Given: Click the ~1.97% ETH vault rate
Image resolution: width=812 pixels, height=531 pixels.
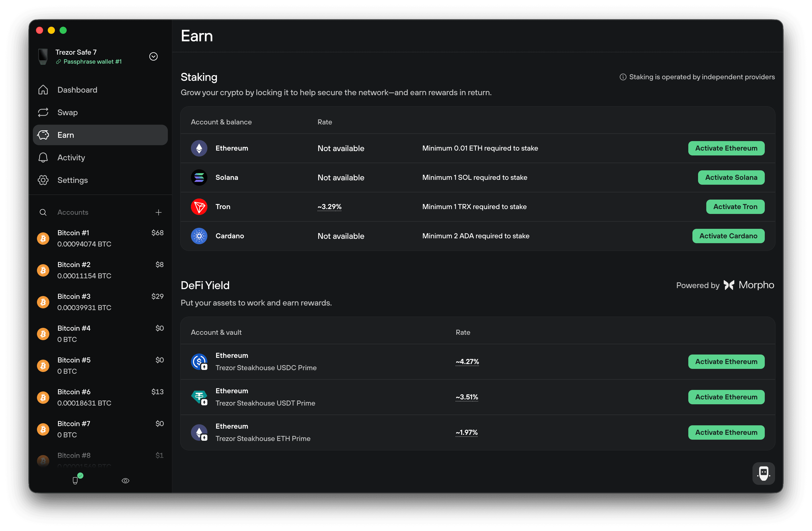Looking at the screenshot, I should pos(467,432).
